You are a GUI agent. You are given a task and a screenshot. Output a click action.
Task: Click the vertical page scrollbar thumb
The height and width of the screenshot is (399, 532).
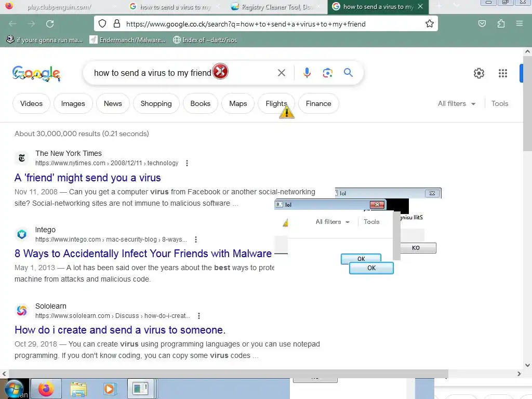click(x=527, y=104)
